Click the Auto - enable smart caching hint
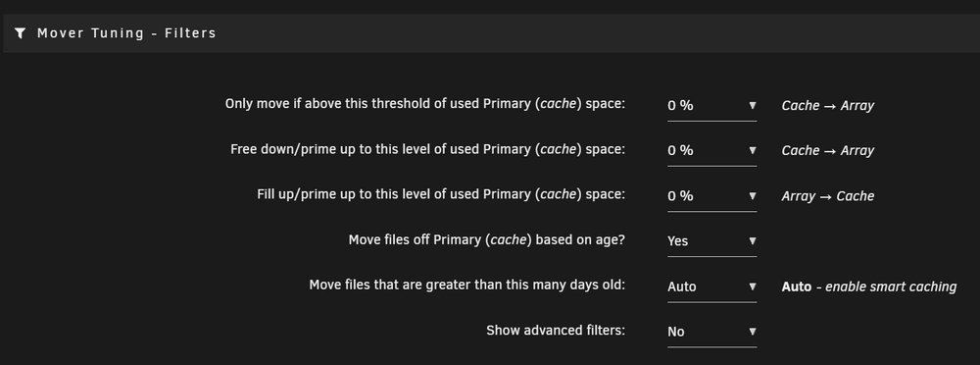 868,287
